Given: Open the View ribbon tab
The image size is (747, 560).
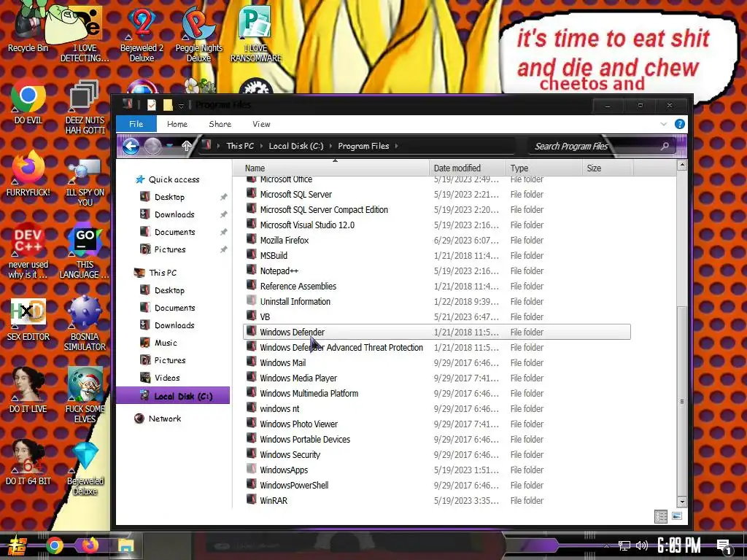Looking at the screenshot, I should [261, 124].
